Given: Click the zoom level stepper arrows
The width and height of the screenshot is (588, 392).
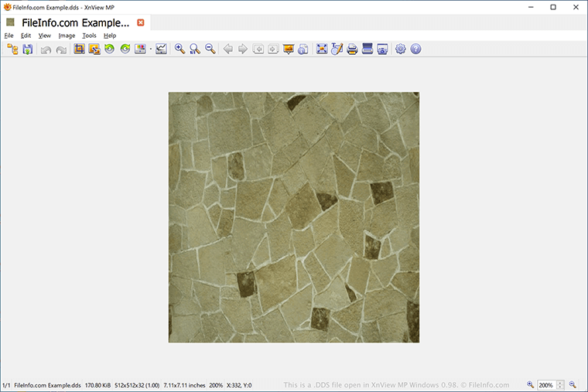Looking at the screenshot, I should (x=561, y=385).
